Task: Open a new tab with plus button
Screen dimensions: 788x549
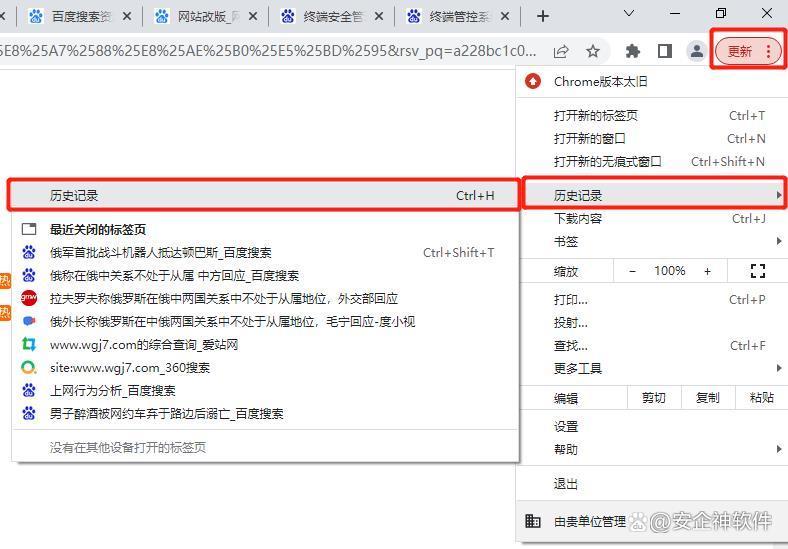Action: coord(543,16)
